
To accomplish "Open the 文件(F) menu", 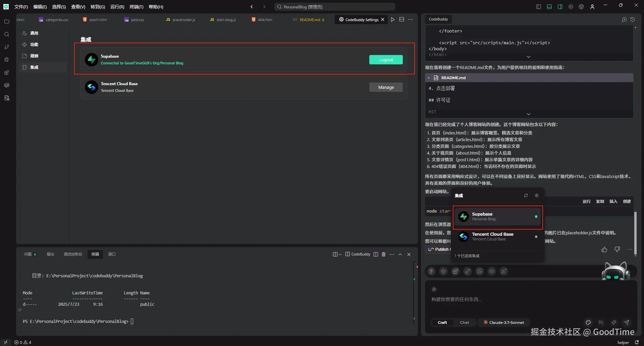I will [x=21, y=7].
